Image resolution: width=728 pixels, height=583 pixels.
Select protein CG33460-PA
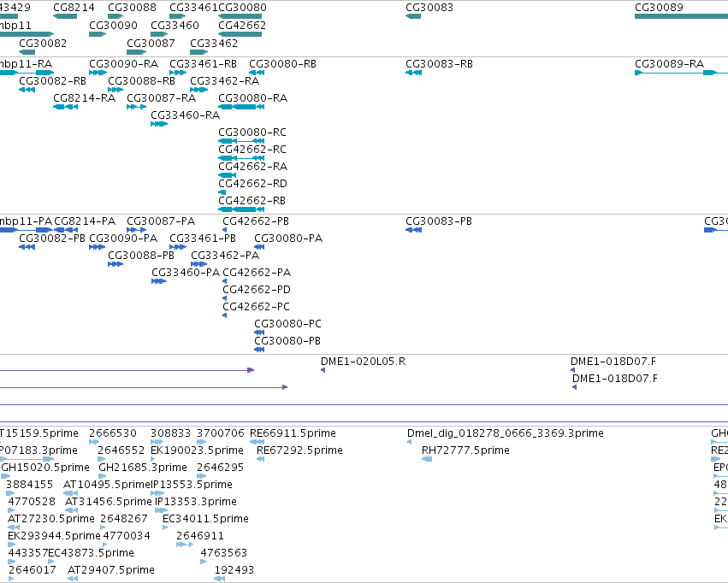(x=186, y=273)
